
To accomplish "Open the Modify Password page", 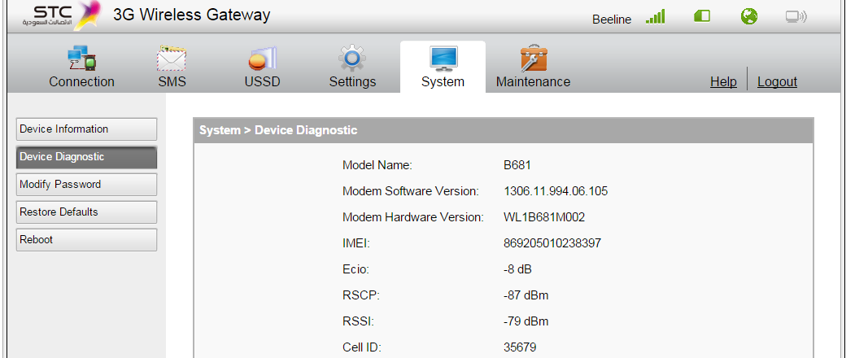I will [86, 185].
